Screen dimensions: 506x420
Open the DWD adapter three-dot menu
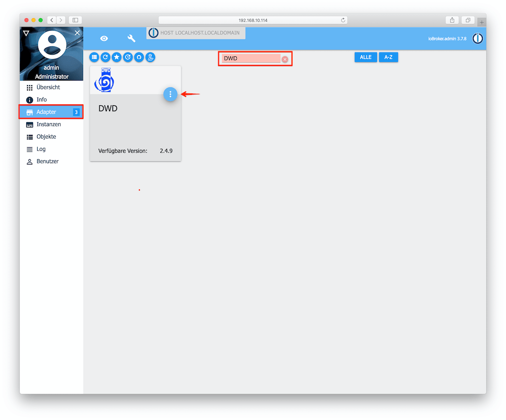coord(170,94)
